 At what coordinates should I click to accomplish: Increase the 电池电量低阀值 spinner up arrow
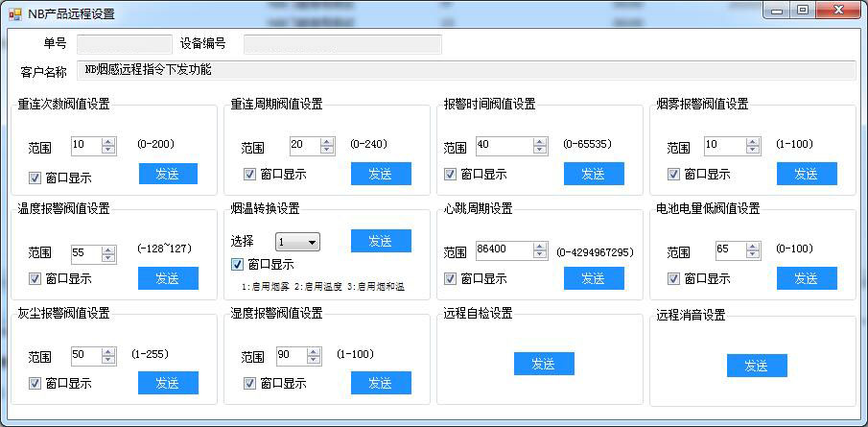point(753,246)
